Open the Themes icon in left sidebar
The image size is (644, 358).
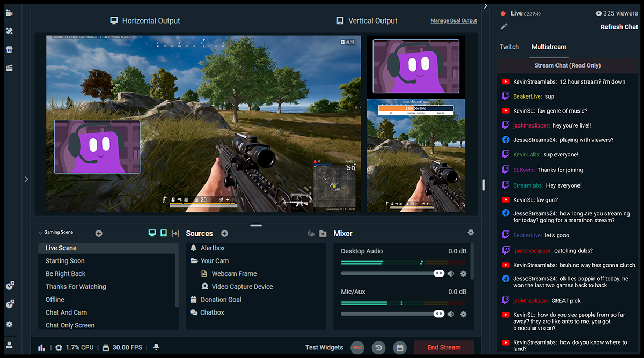coord(9,31)
